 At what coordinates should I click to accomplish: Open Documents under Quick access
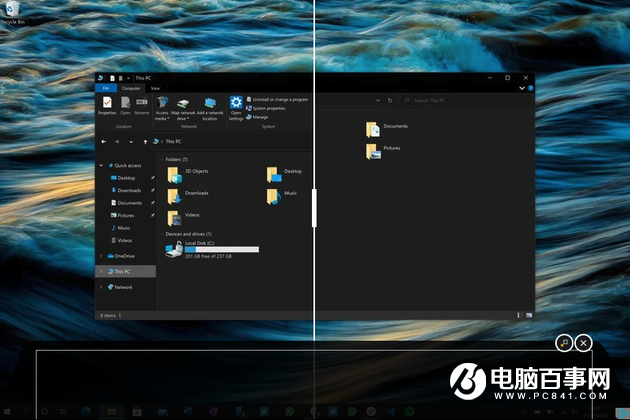[126, 203]
